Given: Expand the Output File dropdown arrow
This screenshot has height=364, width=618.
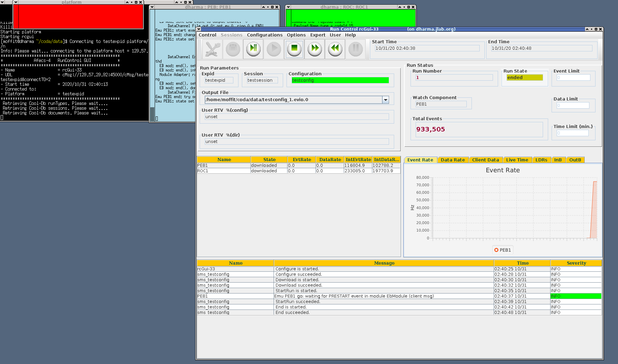Looking at the screenshot, I should pos(386,100).
